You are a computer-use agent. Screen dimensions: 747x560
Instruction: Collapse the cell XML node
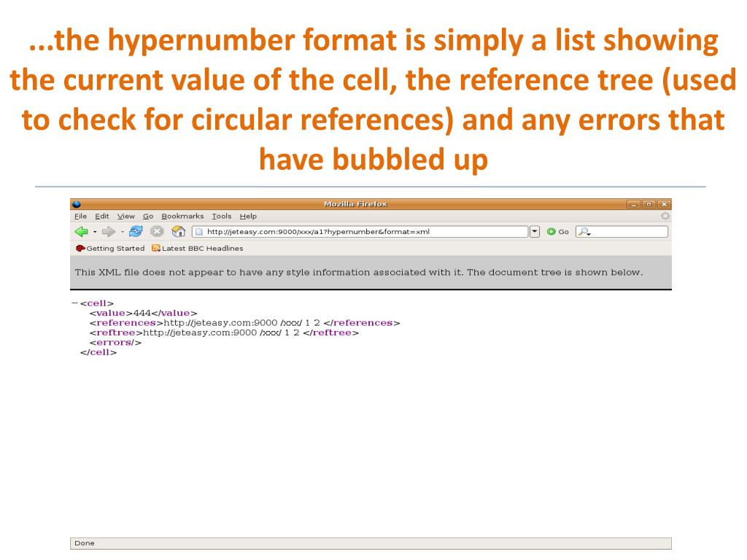coord(74,303)
